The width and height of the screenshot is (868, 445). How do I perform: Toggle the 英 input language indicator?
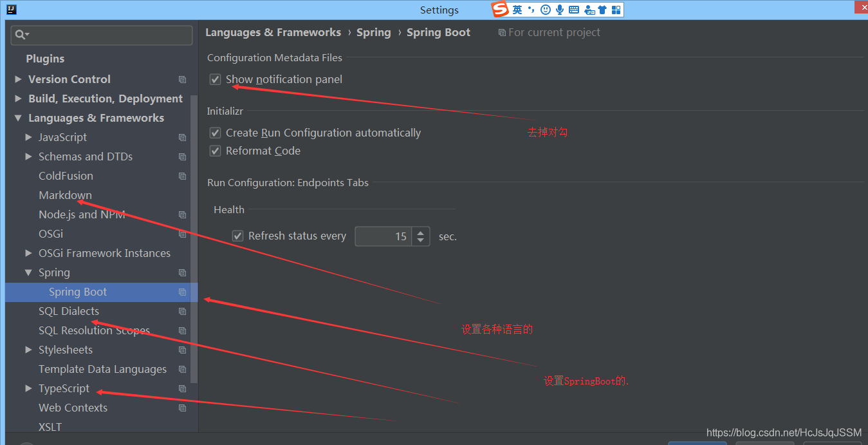click(x=517, y=10)
